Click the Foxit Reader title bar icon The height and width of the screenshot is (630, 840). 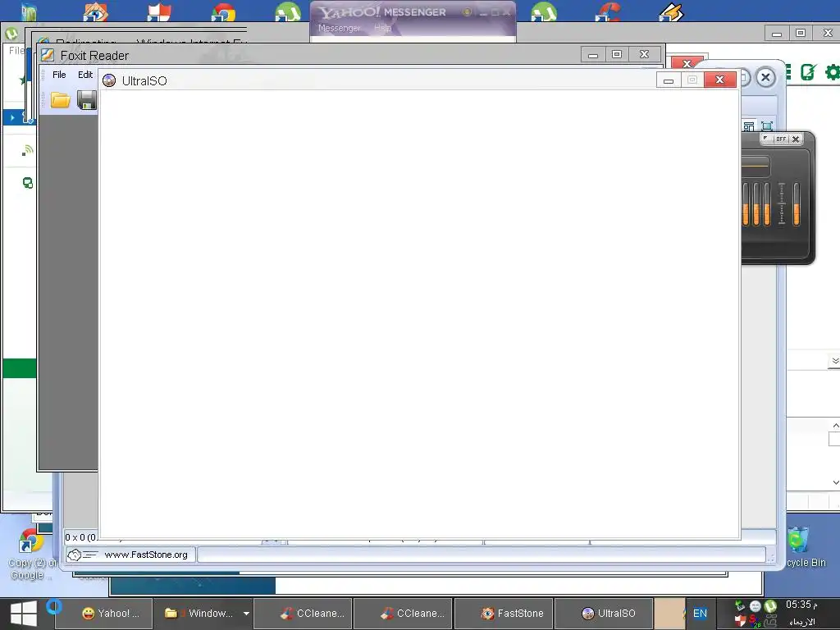point(48,55)
